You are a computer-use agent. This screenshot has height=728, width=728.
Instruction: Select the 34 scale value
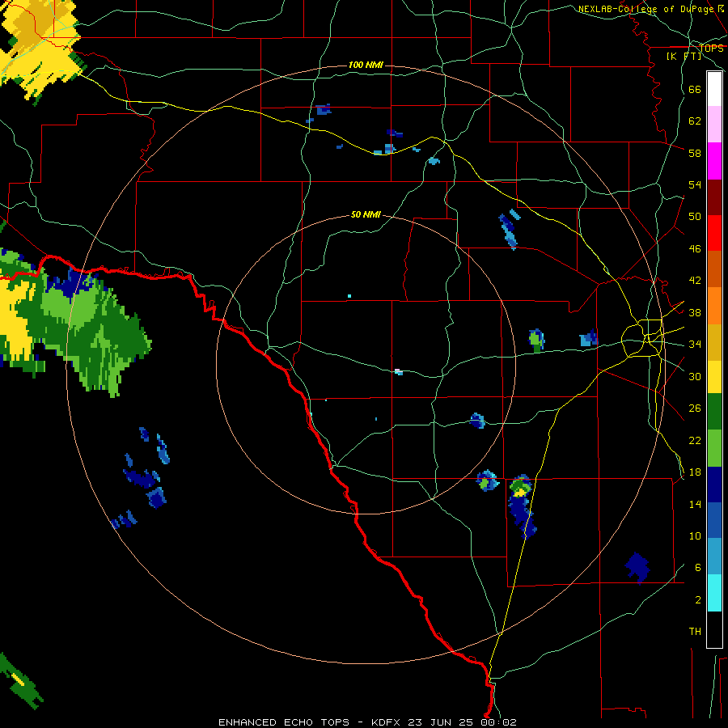(695, 345)
